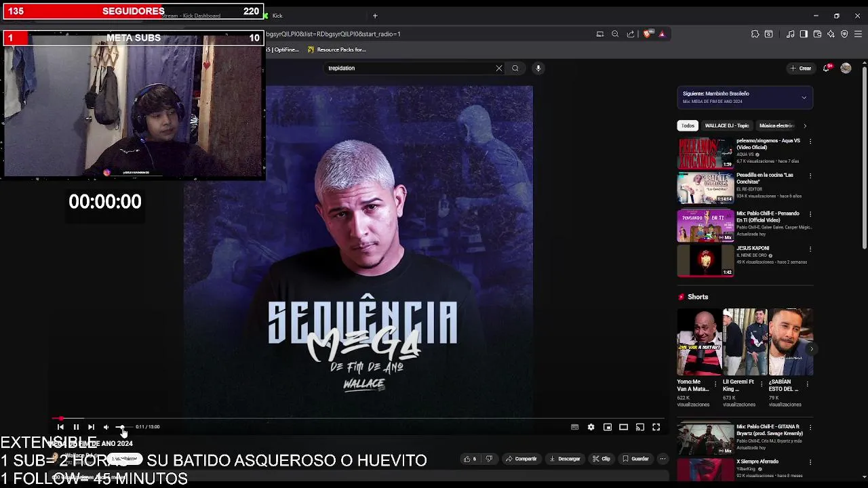Dislike the video thumbs-down

489,459
